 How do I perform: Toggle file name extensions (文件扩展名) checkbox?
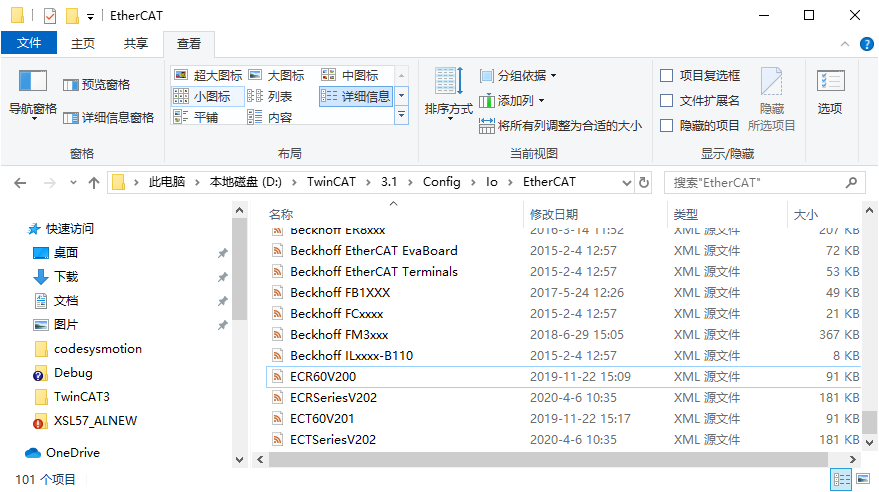667,100
